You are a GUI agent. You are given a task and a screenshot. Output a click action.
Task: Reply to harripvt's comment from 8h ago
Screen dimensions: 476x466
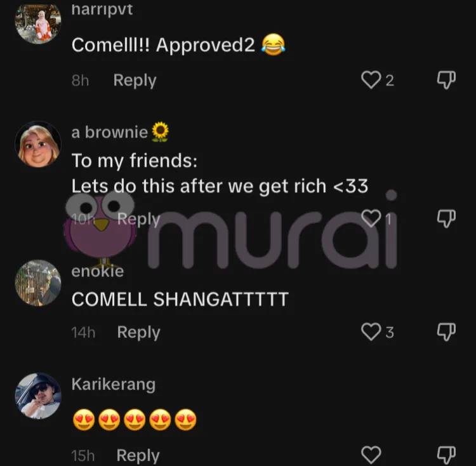coord(135,81)
